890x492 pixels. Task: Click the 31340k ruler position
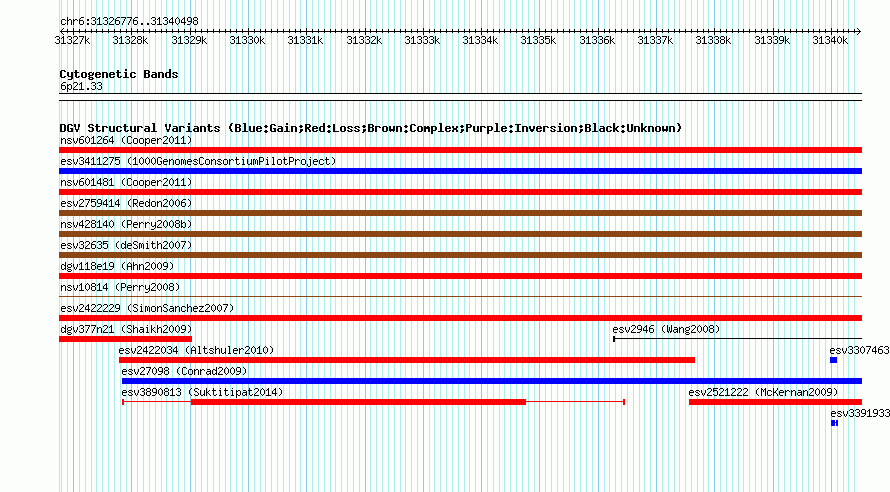(830, 40)
